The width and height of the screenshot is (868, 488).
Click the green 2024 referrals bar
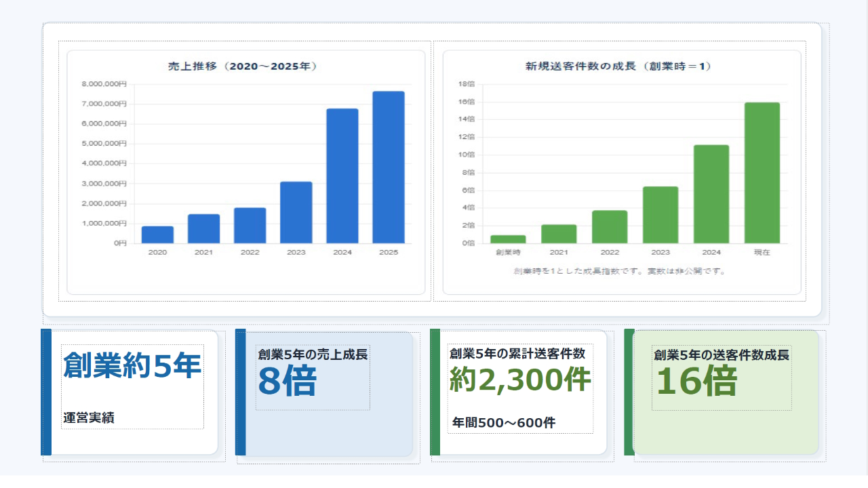(x=711, y=194)
